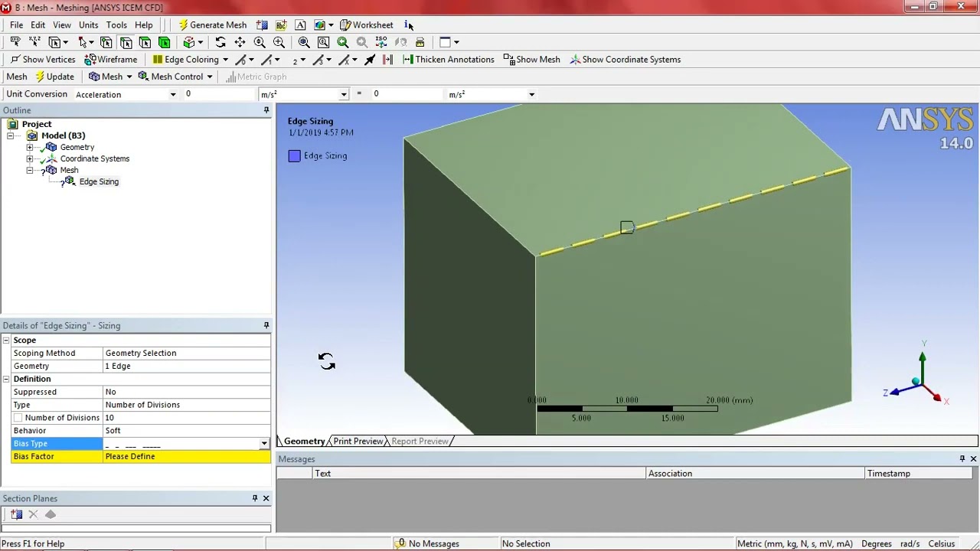Open the Bias Type dropdown
Image resolution: width=980 pixels, height=551 pixels.
tap(264, 444)
